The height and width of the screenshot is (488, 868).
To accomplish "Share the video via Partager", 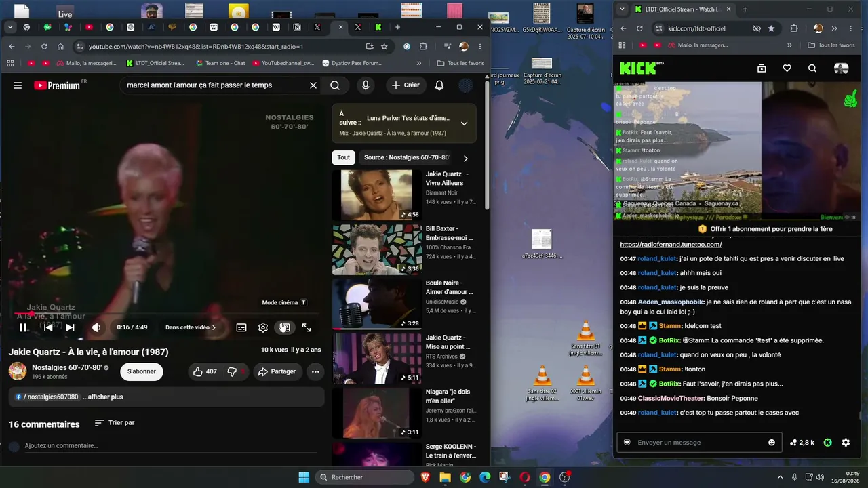I will [x=277, y=371].
